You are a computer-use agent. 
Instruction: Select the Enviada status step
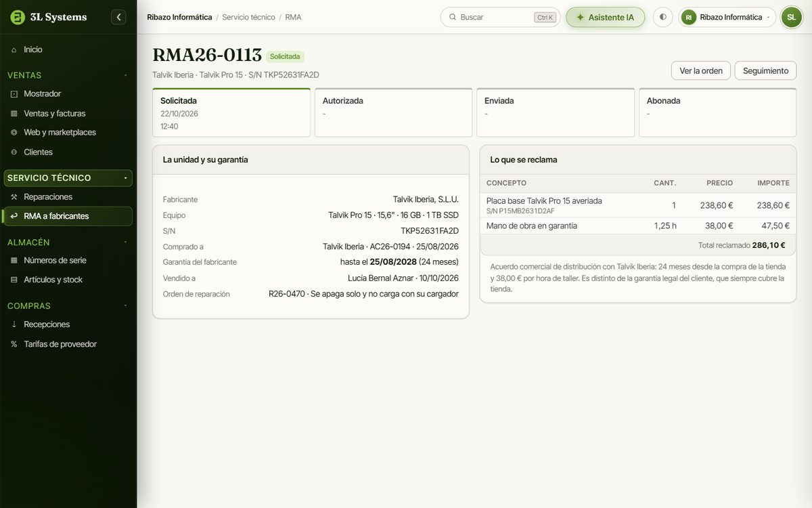[556, 112]
